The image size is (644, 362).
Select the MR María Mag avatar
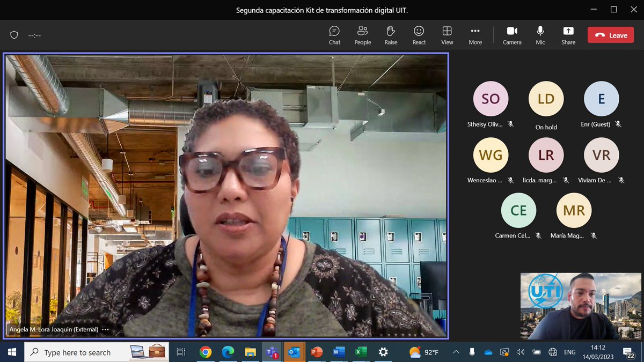[574, 210]
